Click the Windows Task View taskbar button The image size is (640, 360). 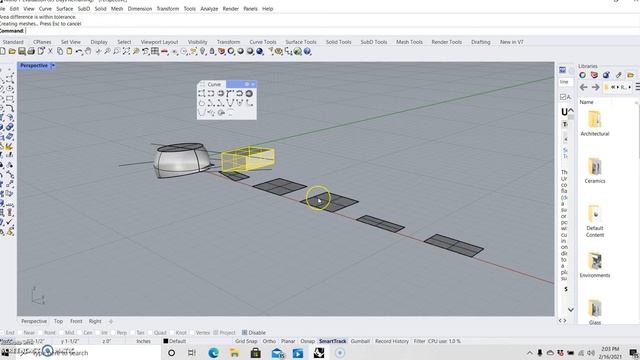(192, 353)
